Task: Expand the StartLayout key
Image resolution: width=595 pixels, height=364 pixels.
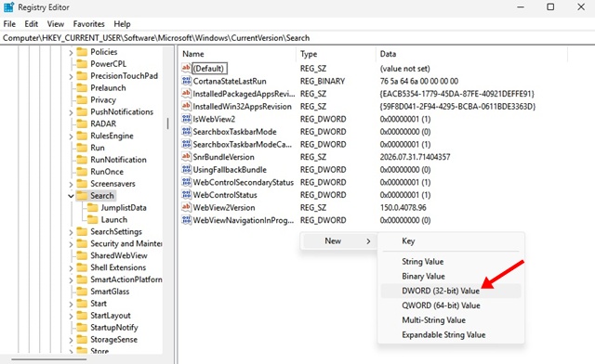Action: point(71,317)
